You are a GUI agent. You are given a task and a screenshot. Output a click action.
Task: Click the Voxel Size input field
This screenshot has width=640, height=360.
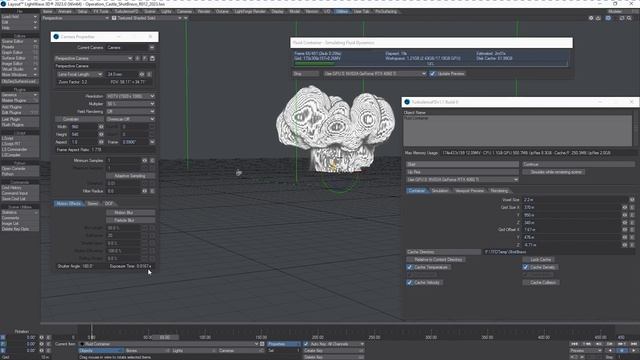click(575, 200)
